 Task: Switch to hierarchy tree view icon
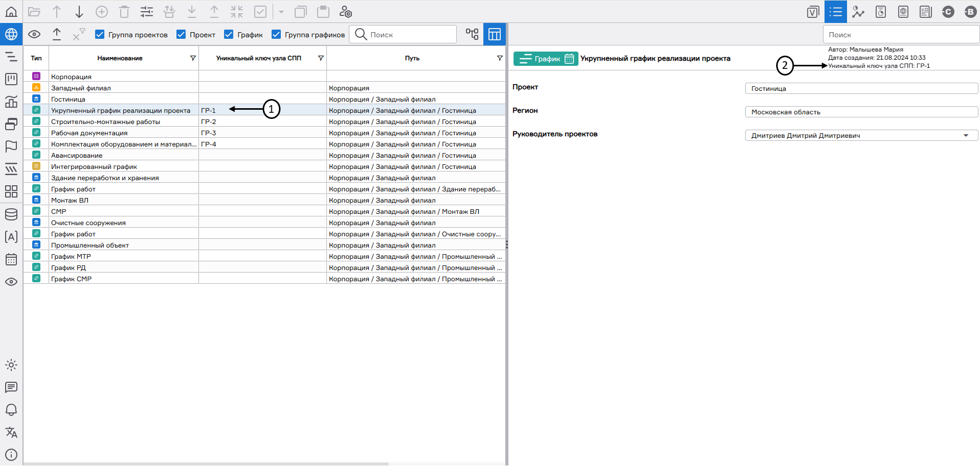[472, 34]
